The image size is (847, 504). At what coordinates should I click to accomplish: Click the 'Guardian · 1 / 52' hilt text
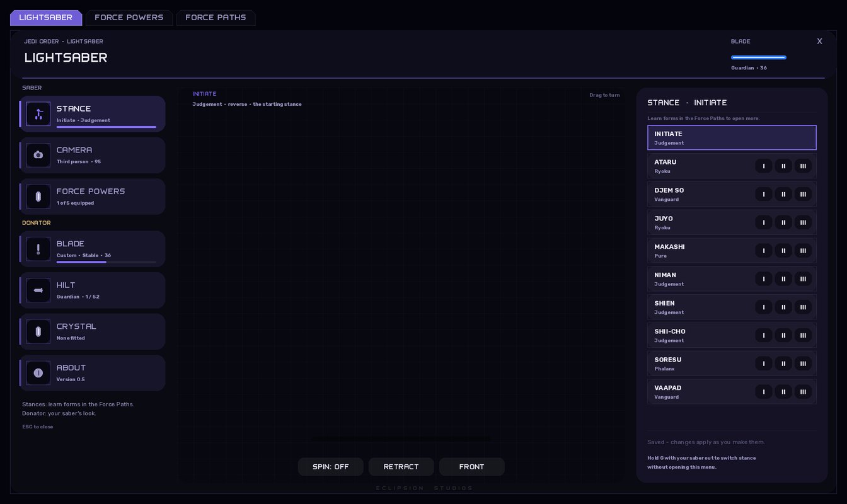78,297
